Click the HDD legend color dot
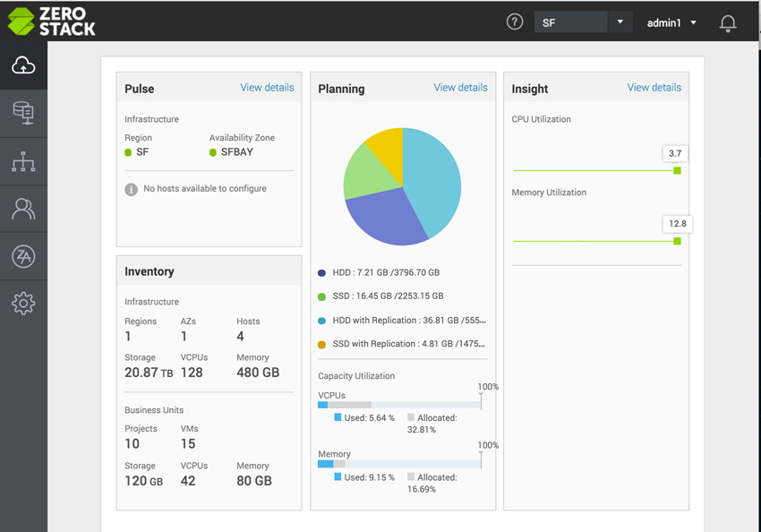Screen dimensions: 761x532 (x=321, y=273)
